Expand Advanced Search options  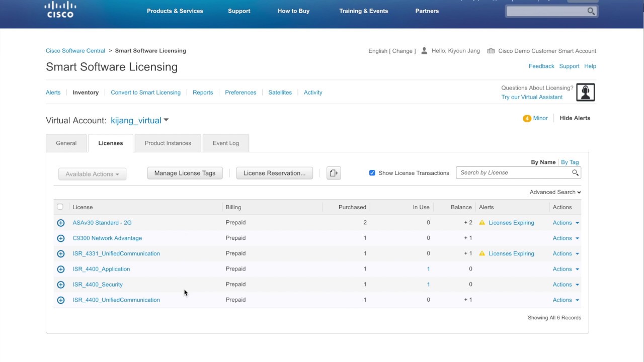point(555,192)
